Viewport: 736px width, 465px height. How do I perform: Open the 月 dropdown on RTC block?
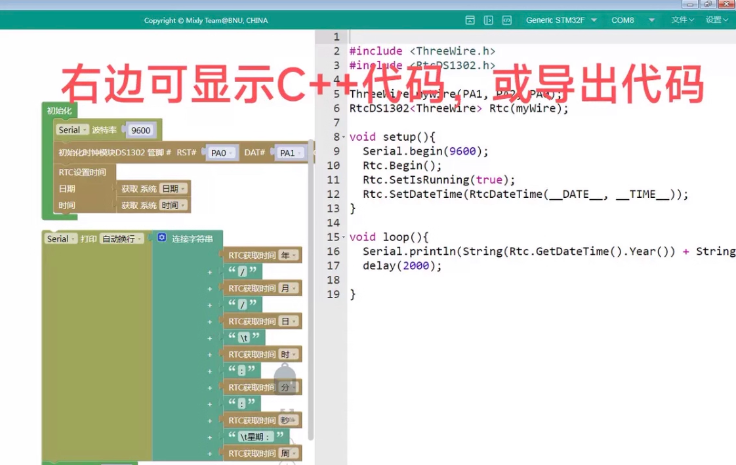[x=288, y=288]
